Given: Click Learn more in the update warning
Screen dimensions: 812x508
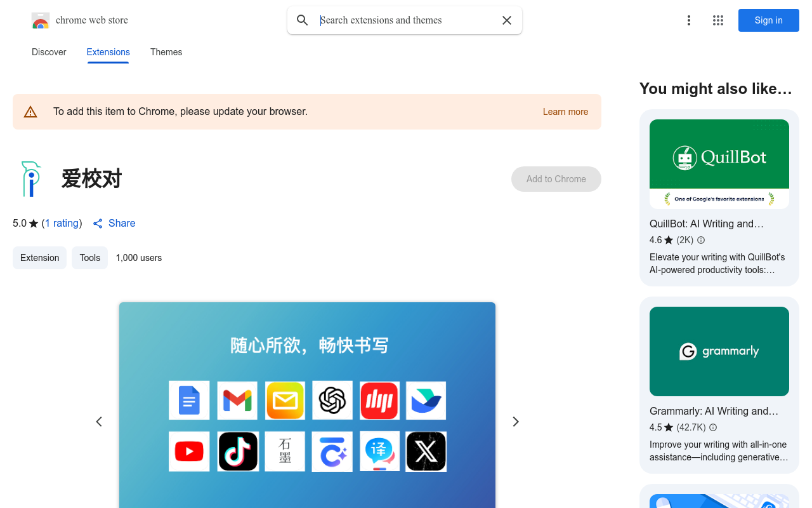Looking at the screenshot, I should (x=565, y=112).
